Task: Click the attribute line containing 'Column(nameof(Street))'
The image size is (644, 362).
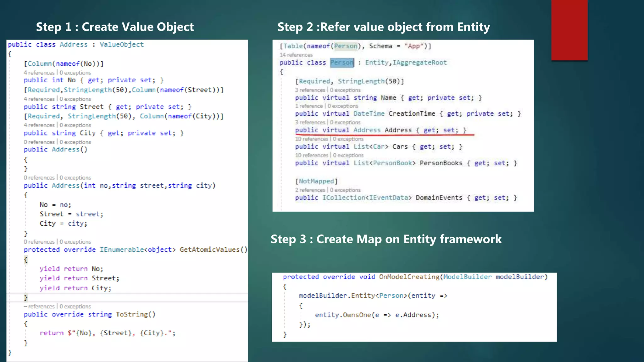Action: 124,90
